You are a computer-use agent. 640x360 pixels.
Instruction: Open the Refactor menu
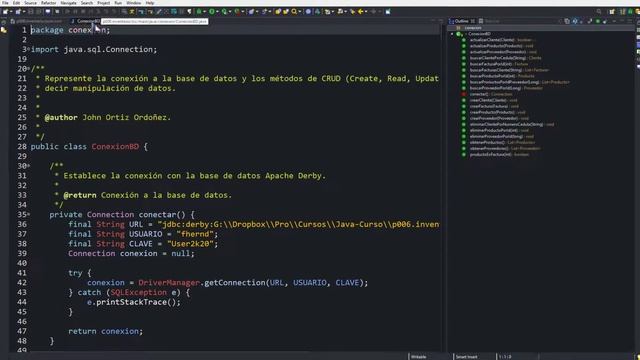click(x=49, y=3)
